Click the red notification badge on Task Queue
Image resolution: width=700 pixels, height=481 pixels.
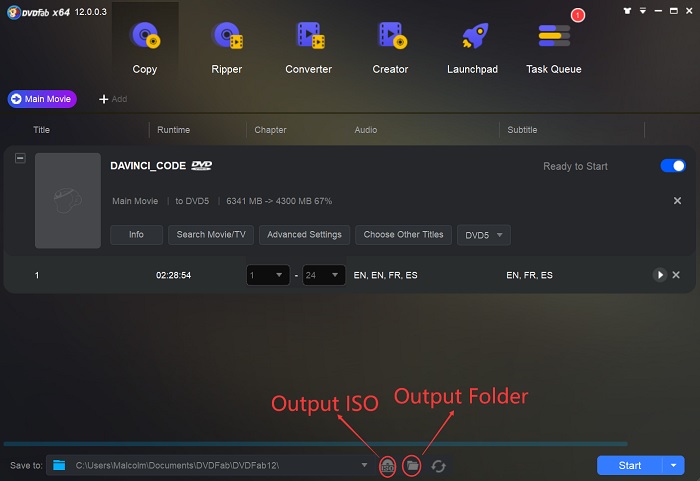coord(578,15)
